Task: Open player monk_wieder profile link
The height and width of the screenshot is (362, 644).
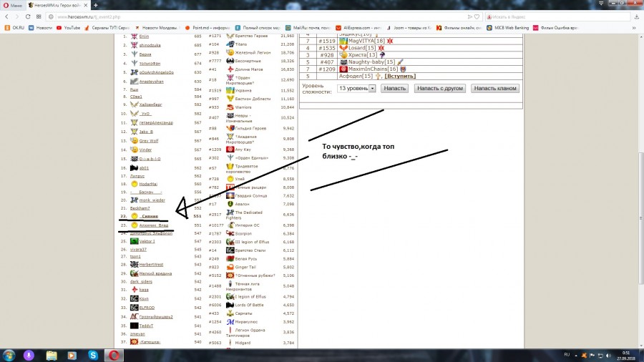Action: pyautogui.click(x=152, y=200)
